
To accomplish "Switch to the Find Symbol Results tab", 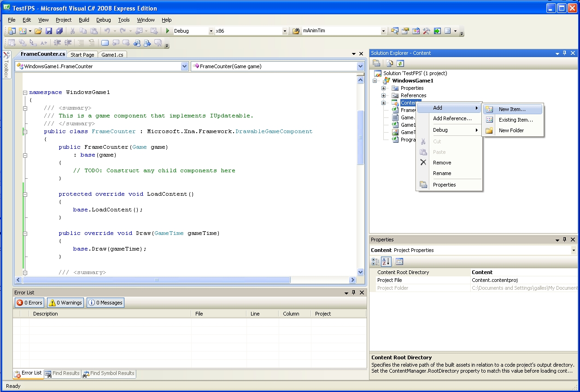I will [109, 374].
